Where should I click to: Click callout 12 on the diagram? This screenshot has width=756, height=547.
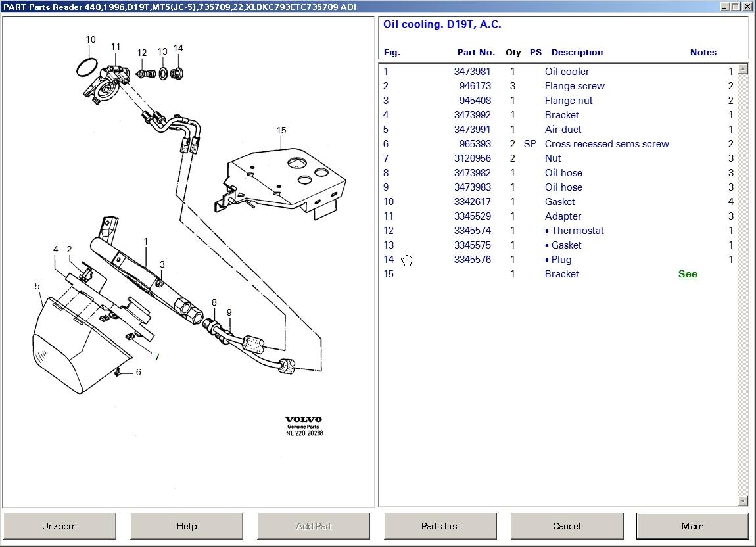pos(142,53)
